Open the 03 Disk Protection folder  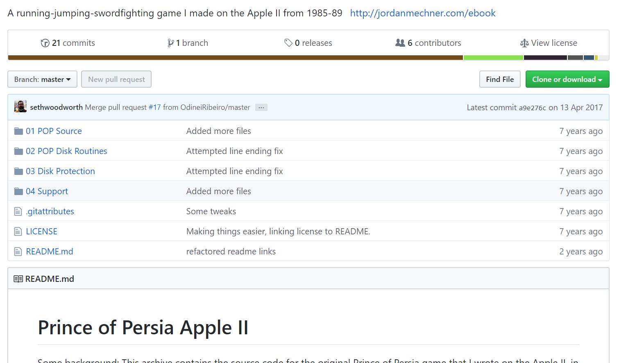pyautogui.click(x=60, y=171)
